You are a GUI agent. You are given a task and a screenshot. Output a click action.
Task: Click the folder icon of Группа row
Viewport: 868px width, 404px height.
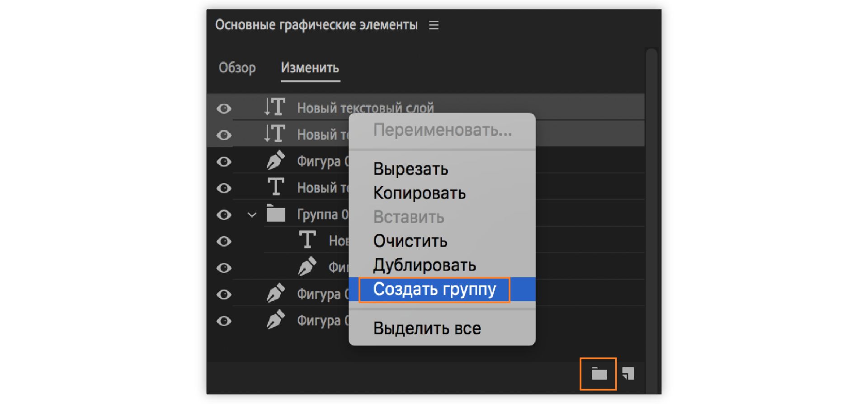tap(276, 214)
